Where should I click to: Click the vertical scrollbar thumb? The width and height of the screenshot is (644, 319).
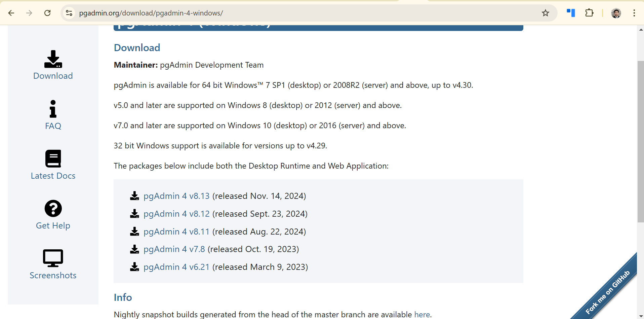tap(641, 141)
